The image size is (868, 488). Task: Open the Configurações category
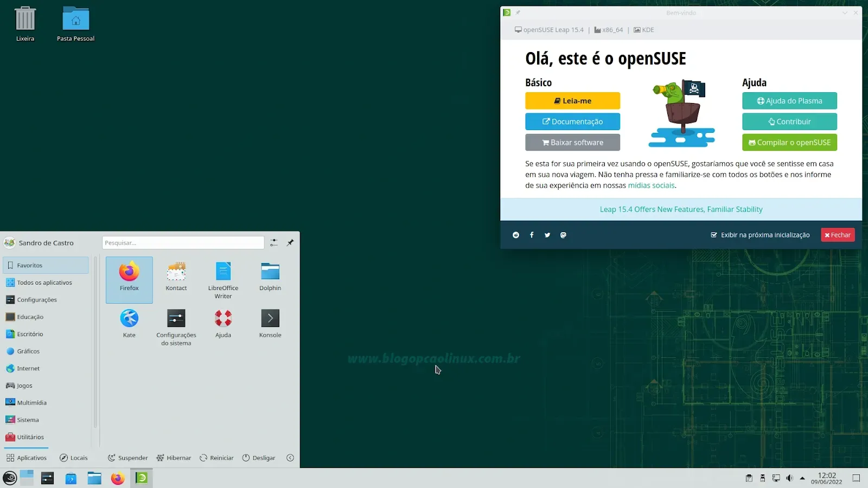click(x=46, y=300)
